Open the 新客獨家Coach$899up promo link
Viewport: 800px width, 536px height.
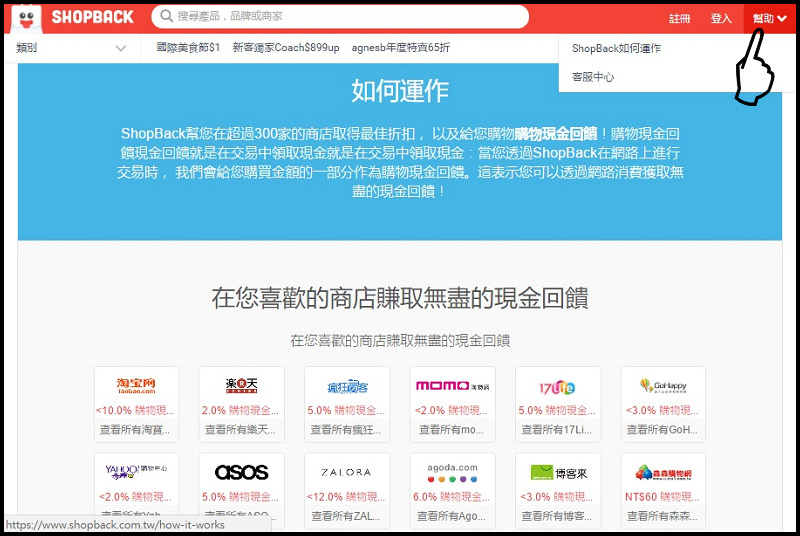[286, 47]
